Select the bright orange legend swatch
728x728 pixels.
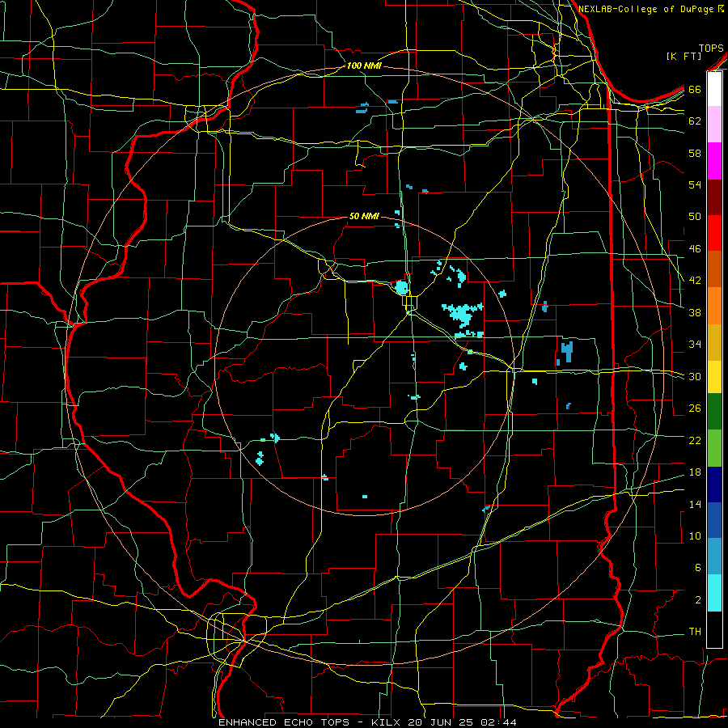click(x=714, y=306)
